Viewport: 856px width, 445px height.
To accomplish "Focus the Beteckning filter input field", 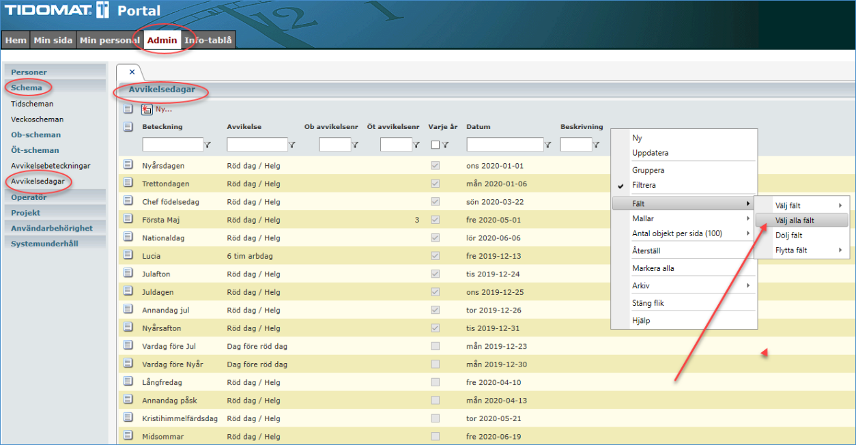I will pyautogui.click(x=173, y=145).
